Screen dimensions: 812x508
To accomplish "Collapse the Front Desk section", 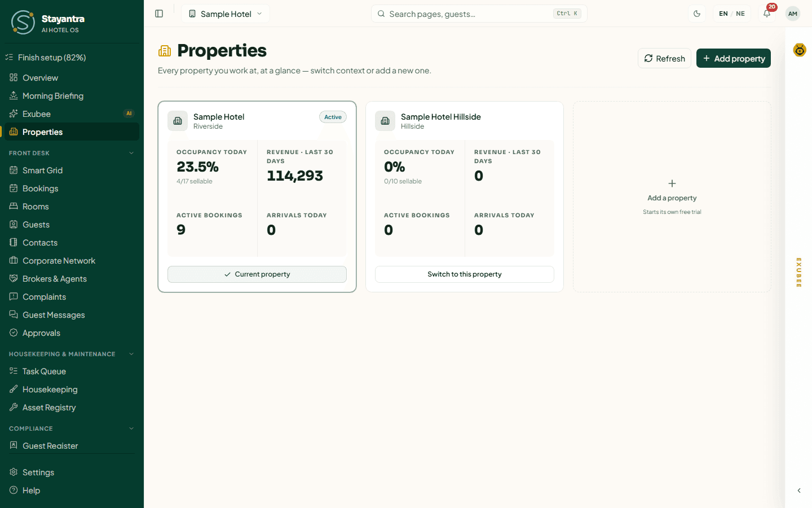I will point(131,153).
